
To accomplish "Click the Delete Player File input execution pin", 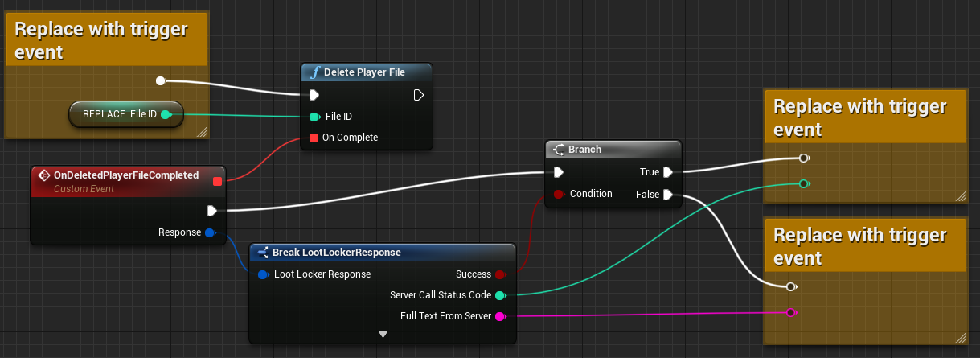I will pyautogui.click(x=314, y=95).
